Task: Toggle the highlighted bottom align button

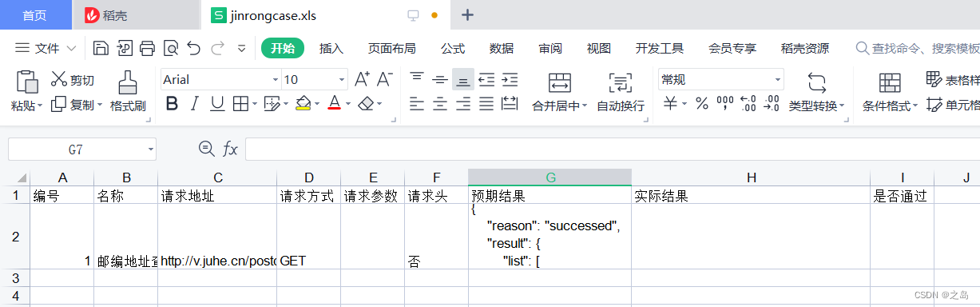Action: [462, 79]
